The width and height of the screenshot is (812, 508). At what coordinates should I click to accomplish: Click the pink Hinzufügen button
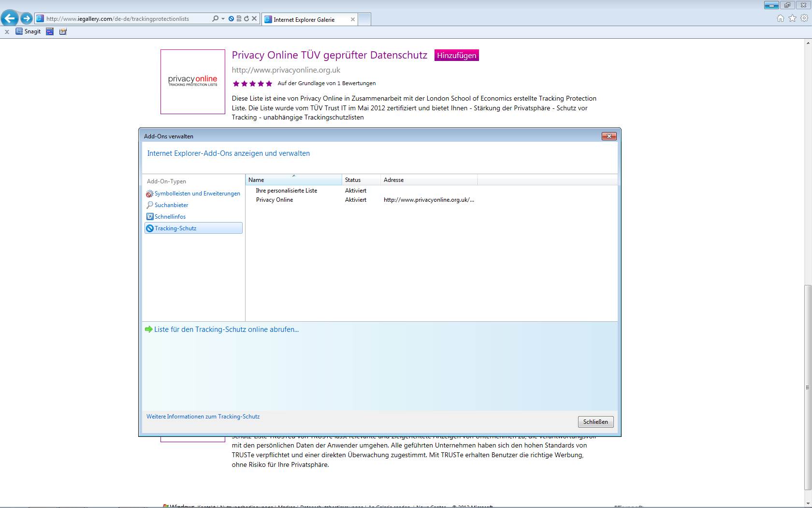point(457,55)
